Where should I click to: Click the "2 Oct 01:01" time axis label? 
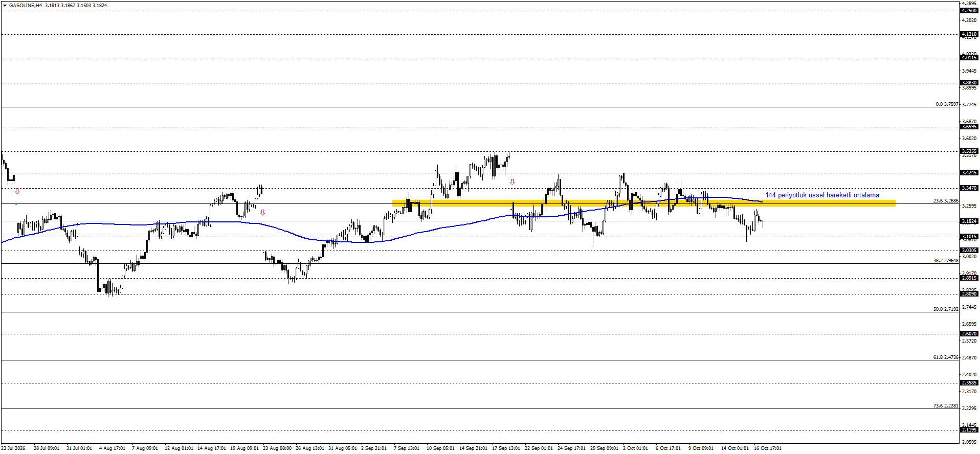pos(635,448)
